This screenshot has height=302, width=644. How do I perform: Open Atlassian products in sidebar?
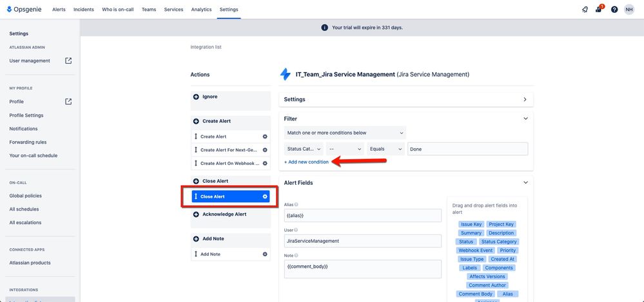click(30, 263)
